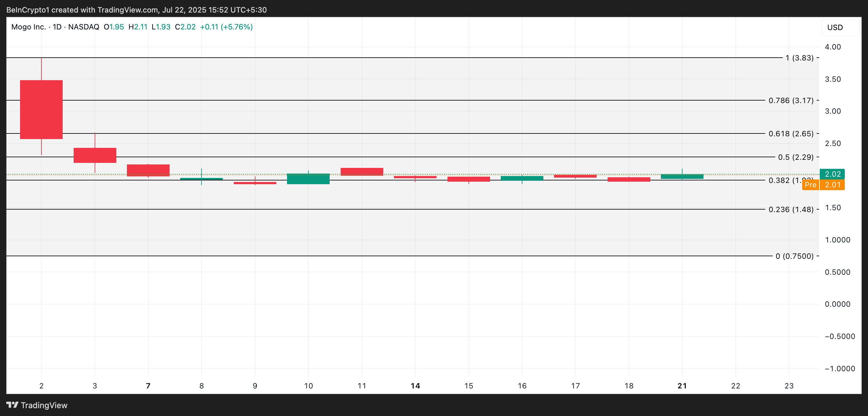
Task: Click the TradingView logo icon
Action: point(12,404)
